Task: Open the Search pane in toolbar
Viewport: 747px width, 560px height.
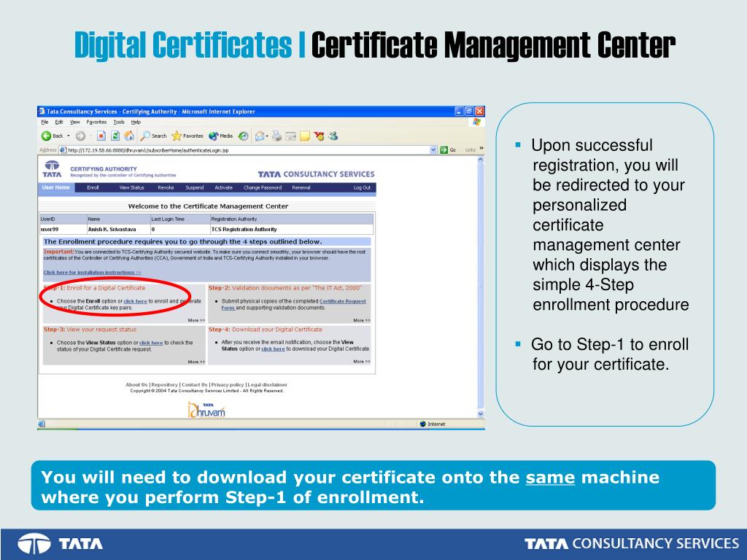Action: point(153,136)
